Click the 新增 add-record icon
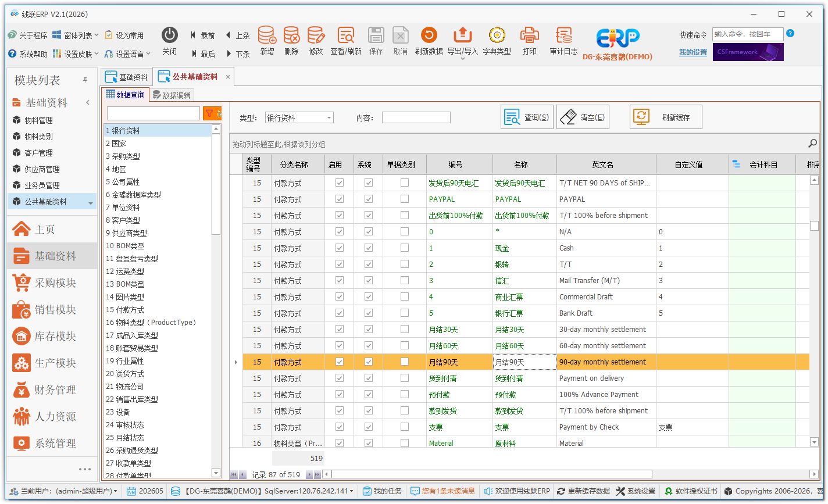This screenshot has width=828, height=504. click(x=267, y=35)
